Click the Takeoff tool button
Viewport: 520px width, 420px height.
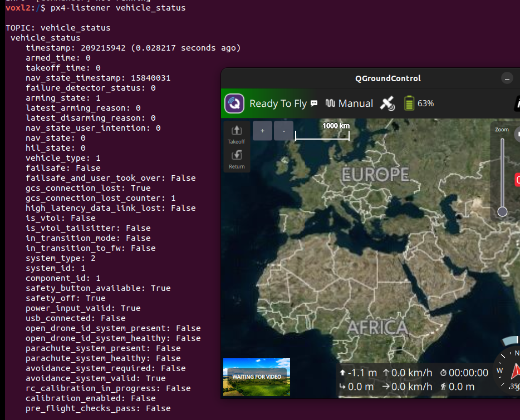237,135
